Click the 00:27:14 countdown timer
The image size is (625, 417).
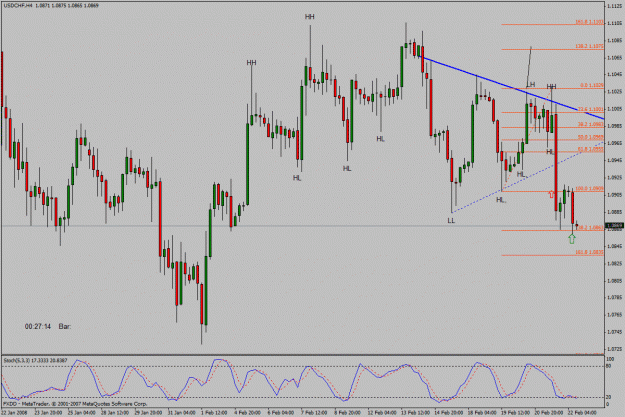[38, 327]
